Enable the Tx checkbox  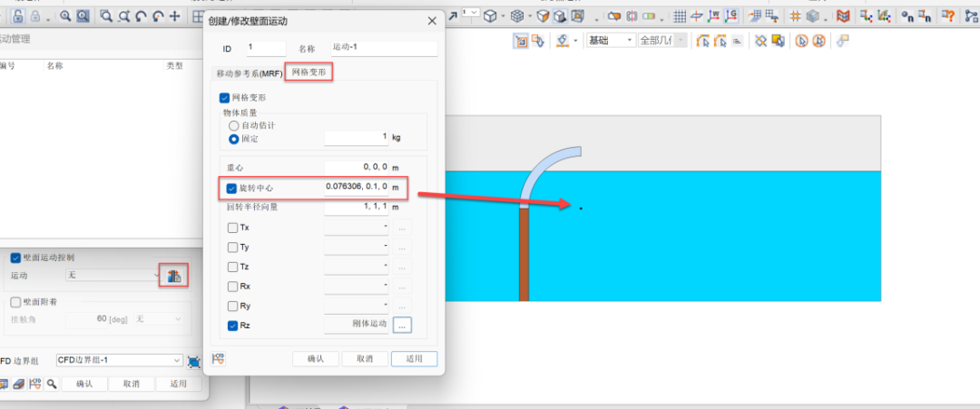(233, 227)
